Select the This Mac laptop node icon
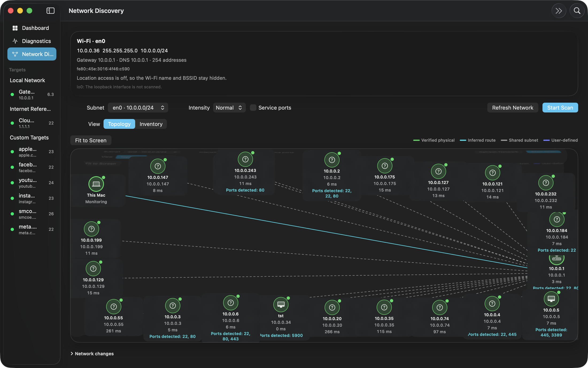The width and height of the screenshot is (588, 368). (96, 184)
